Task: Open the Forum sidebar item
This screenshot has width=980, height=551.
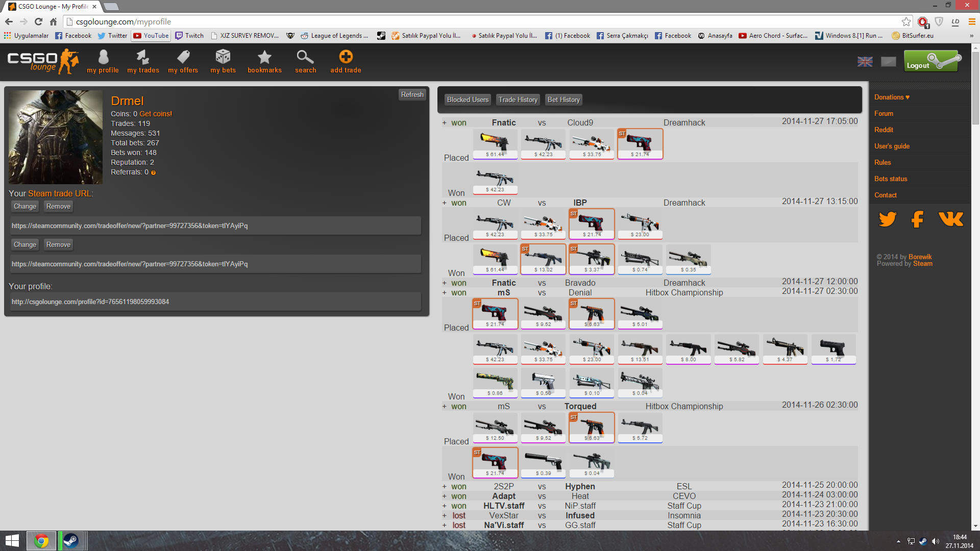Action: [x=884, y=114]
